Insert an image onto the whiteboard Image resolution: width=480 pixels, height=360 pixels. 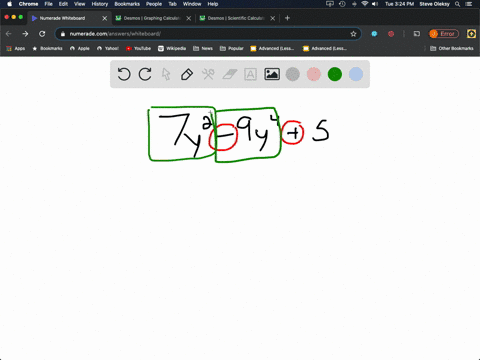coord(272,74)
